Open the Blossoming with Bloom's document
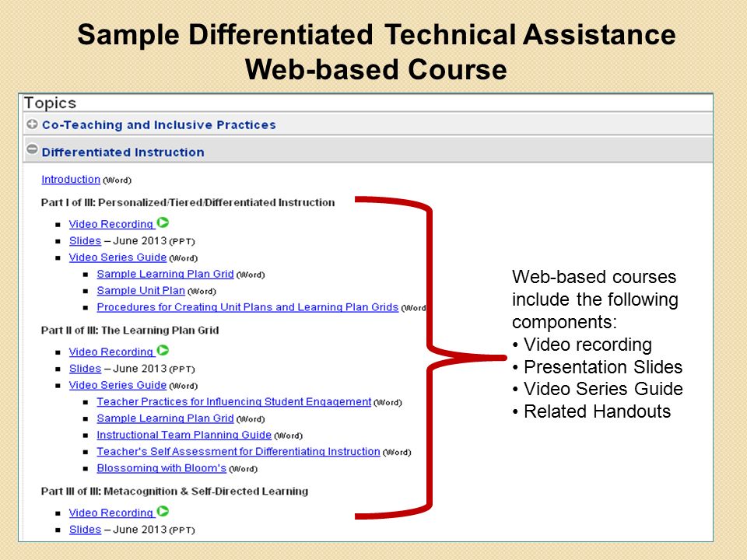The image size is (747, 560). pos(162,468)
